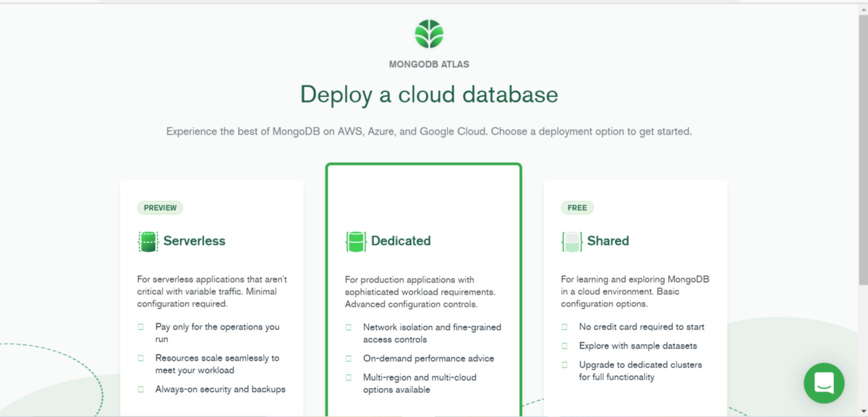The width and height of the screenshot is (868, 417).
Task: Check Pay only for the operations you run
Action: [141, 327]
